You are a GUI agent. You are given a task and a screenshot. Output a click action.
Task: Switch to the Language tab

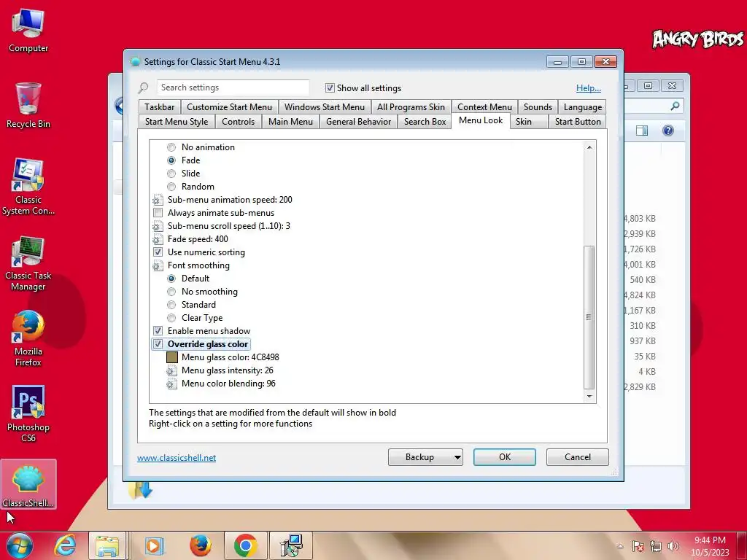pos(582,107)
